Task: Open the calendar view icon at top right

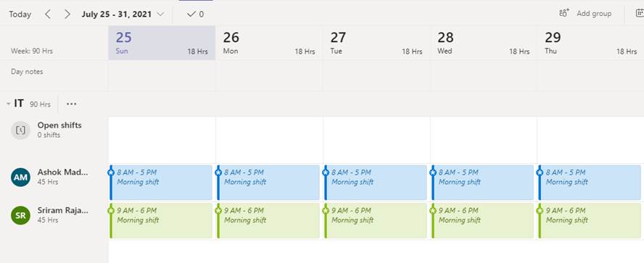Action: click(x=640, y=13)
